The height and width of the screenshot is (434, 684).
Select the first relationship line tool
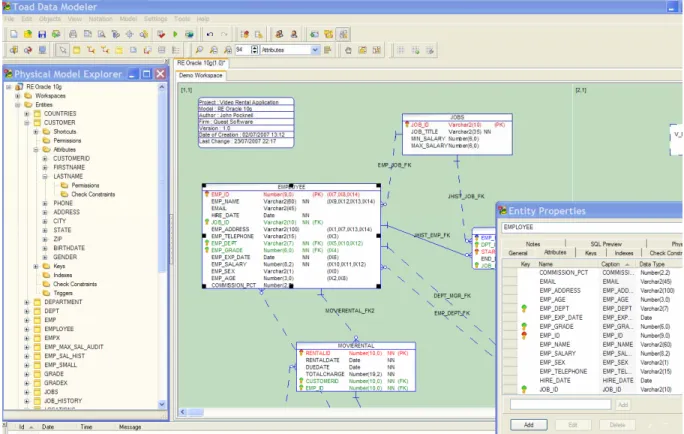[x=91, y=50]
